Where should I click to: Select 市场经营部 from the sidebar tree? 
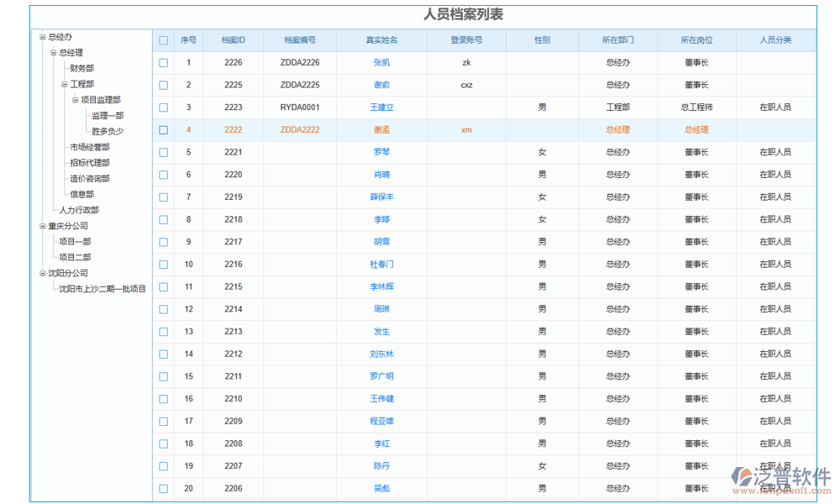pos(88,146)
